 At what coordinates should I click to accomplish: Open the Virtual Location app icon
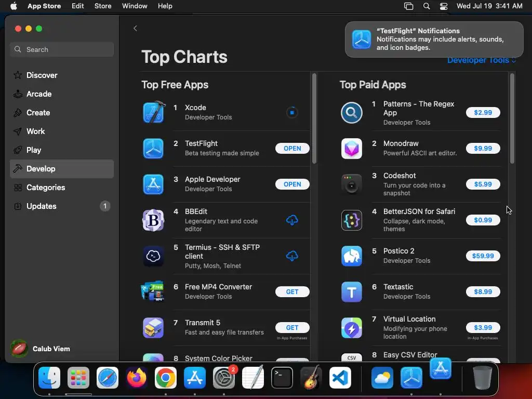pyautogui.click(x=352, y=328)
